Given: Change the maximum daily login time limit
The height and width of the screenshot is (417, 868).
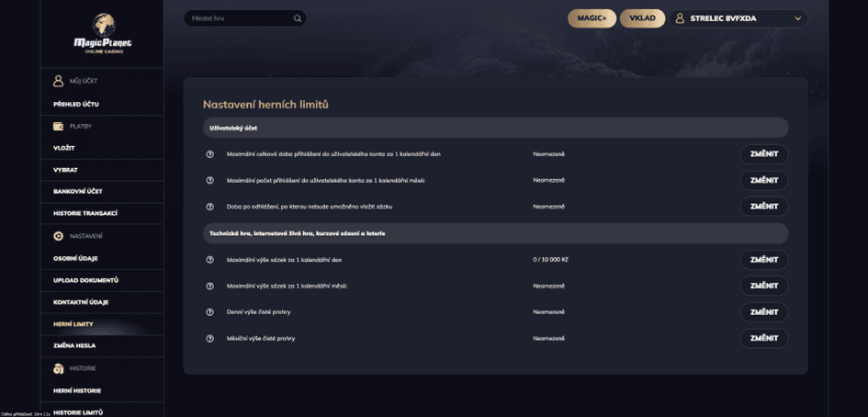Looking at the screenshot, I should [x=764, y=154].
